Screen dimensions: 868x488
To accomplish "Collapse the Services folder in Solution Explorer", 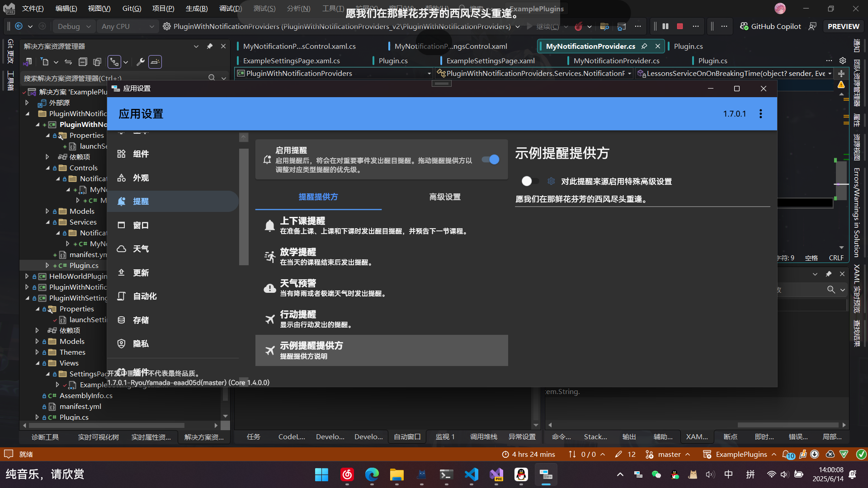I will 48,222.
